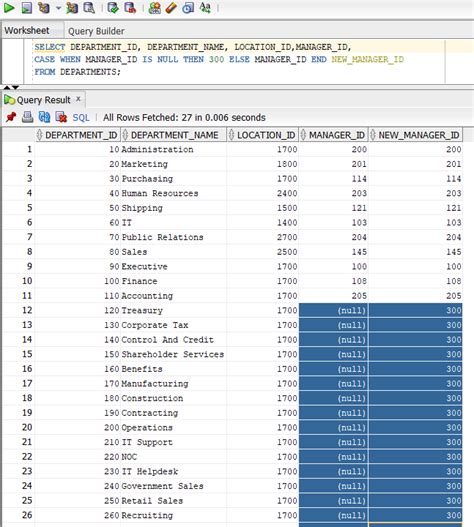Viewport: 474px width, 527px height.
Task: Select location 1800 in the Marketing row
Action: point(263,164)
